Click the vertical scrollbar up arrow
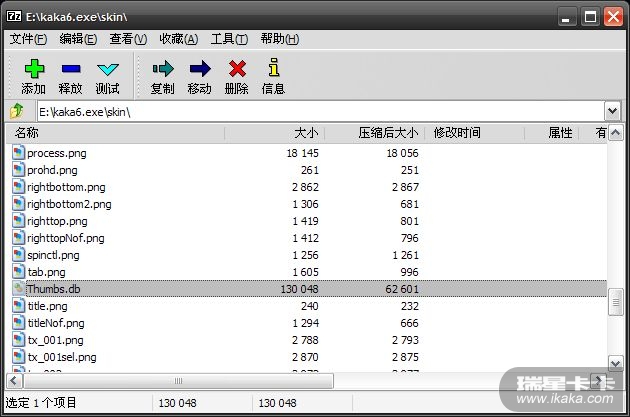The width and height of the screenshot is (630, 417). point(616,133)
